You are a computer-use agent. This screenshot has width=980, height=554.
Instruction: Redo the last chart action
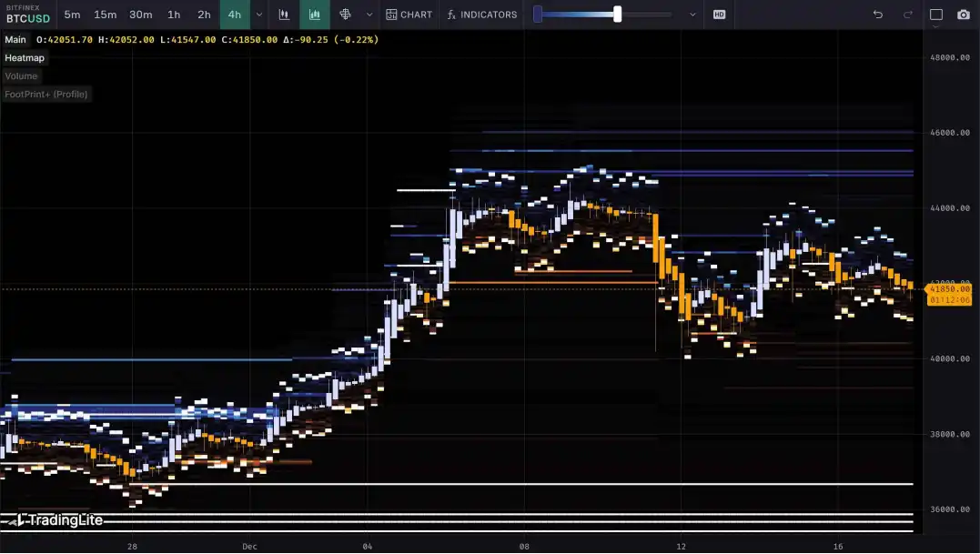[x=907, y=15]
